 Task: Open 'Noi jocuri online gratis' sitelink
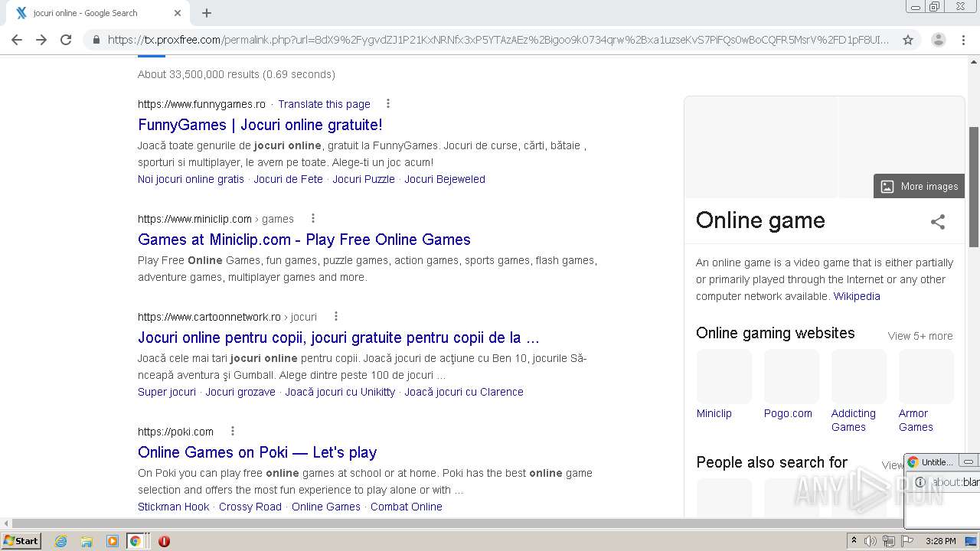click(191, 179)
